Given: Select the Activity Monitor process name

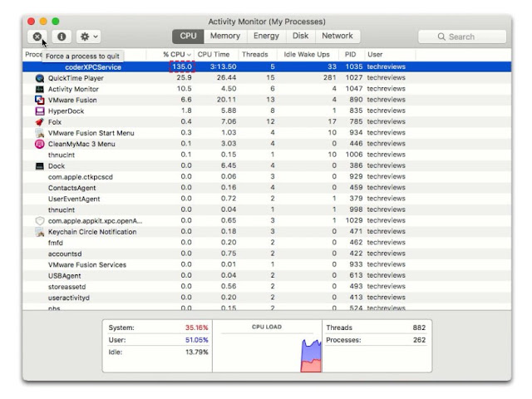Looking at the screenshot, I should coord(73,89).
